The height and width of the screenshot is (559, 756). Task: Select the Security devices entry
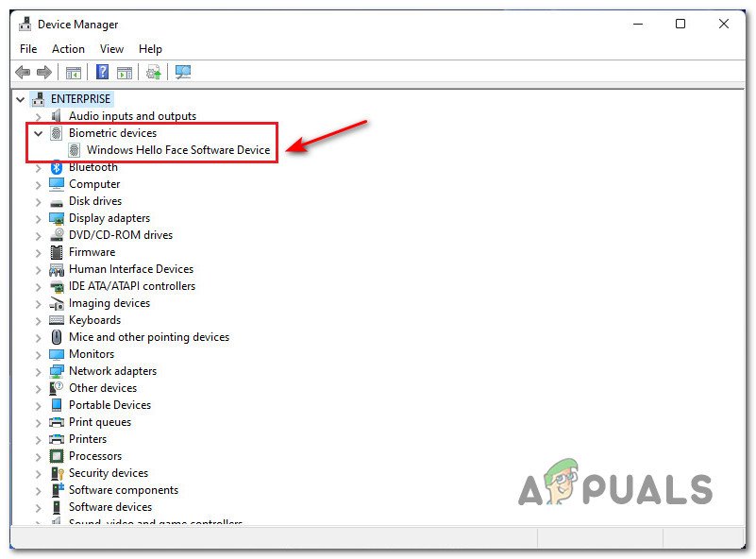(108, 473)
